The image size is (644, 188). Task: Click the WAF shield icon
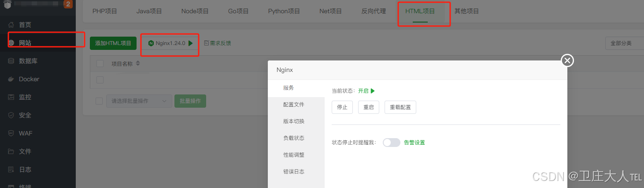11,133
